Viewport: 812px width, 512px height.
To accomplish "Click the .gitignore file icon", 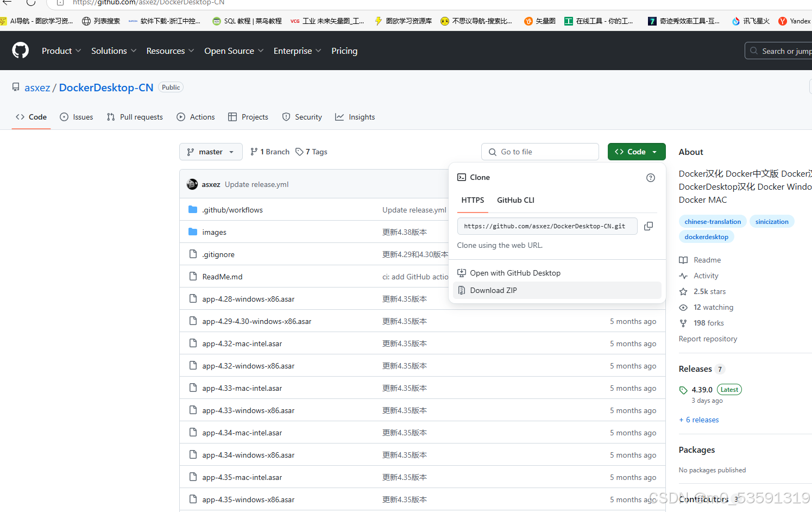I will (193, 254).
